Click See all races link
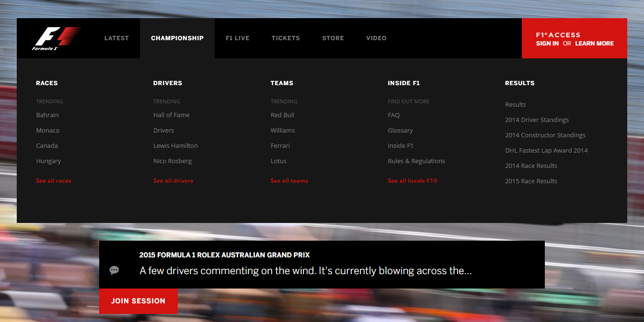644x322 pixels. (54, 181)
